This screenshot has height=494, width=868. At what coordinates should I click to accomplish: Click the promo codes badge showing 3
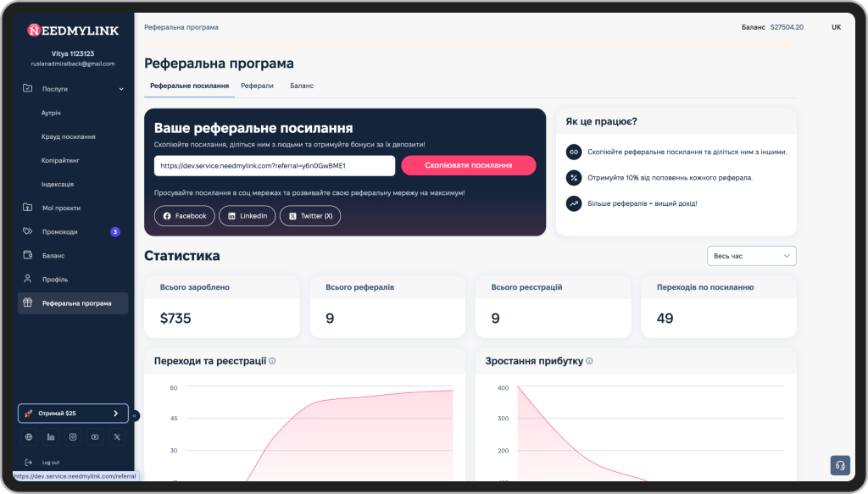click(x=115, y=232)
